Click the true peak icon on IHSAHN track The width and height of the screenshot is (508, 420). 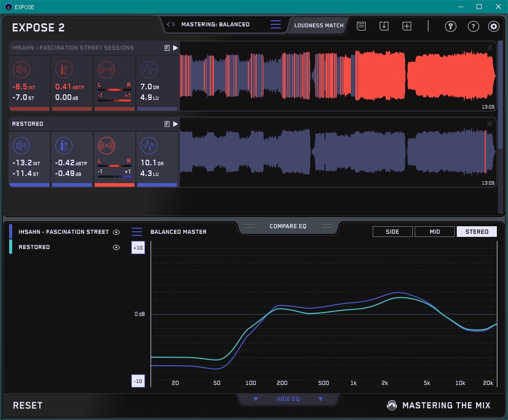coord(63,70)
